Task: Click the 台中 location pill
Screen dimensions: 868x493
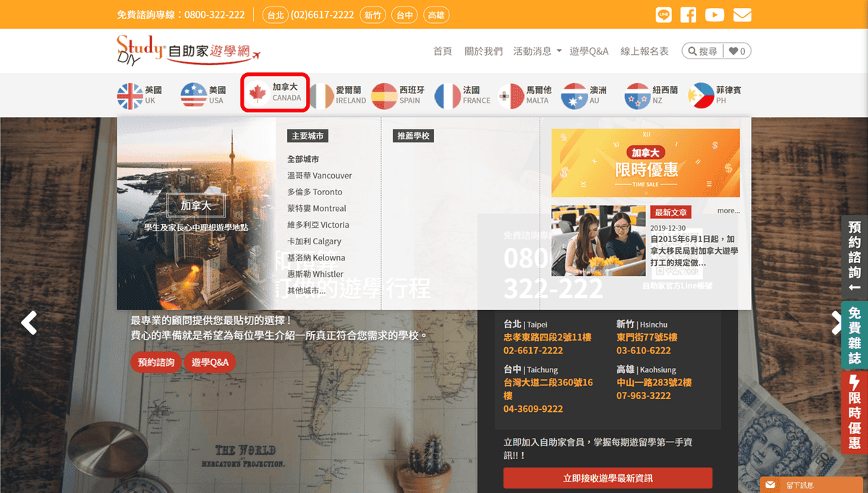Action: [x=405, y=15]
